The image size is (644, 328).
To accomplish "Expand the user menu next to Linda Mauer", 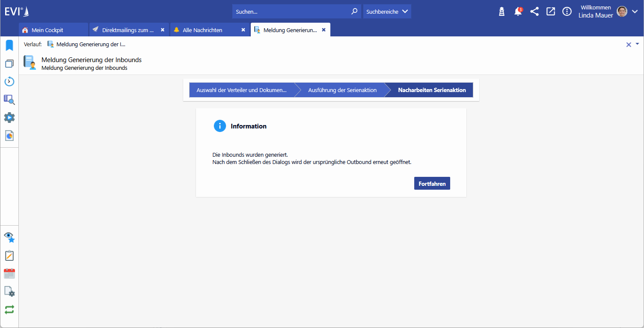I will (635, 12).
